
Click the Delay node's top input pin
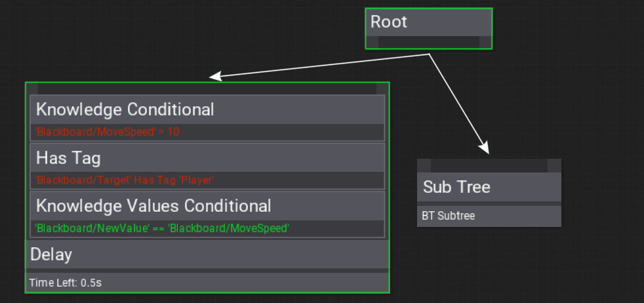[207, 89]
